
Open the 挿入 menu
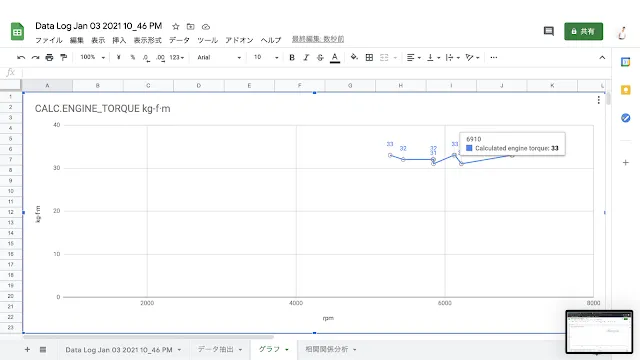pos(119,40)
